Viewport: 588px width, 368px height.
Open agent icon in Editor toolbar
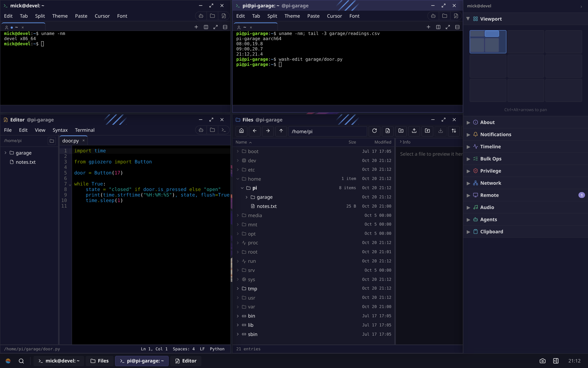pyautogui.click(x=201, y=130)
